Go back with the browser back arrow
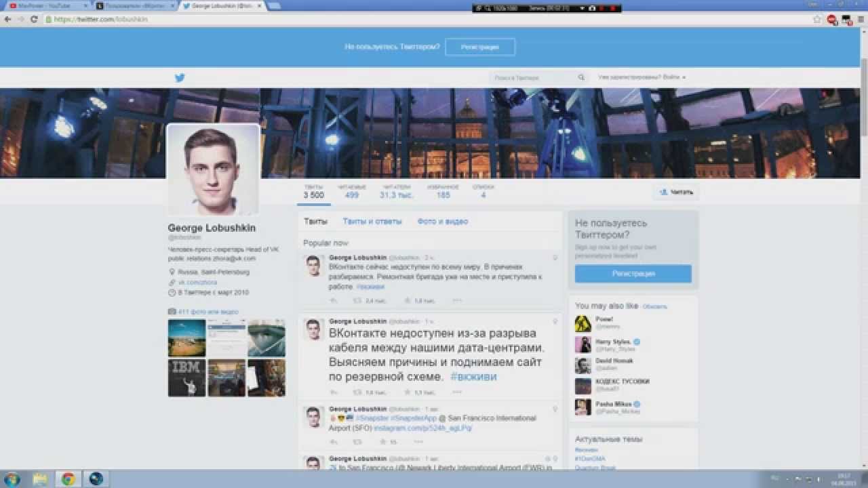Image resolution: width=868 pixels, height=488 pixels. 7,20
